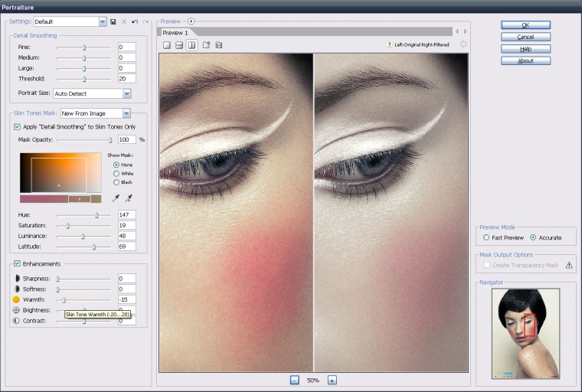582x392 pixels.
Task: Click the transparency mask warning triangle icon
Action: click(x=569, y=265)
